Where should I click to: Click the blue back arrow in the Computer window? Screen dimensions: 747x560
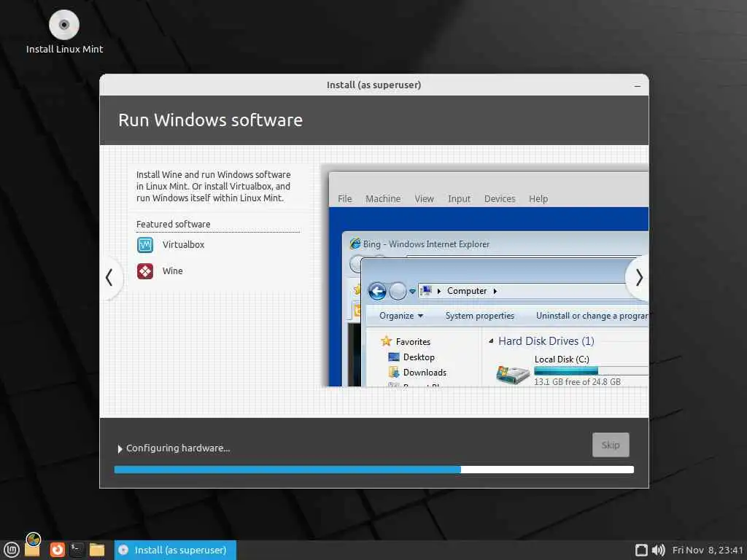377,291
